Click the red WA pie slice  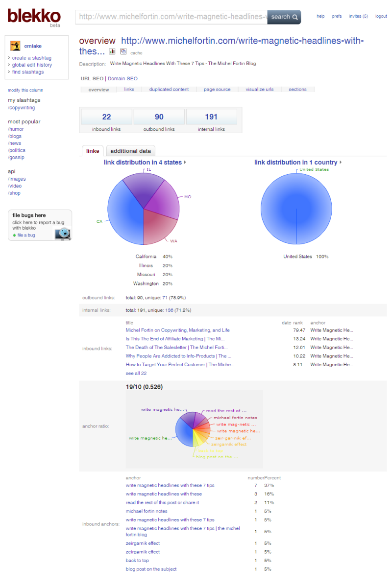(159, 227)
